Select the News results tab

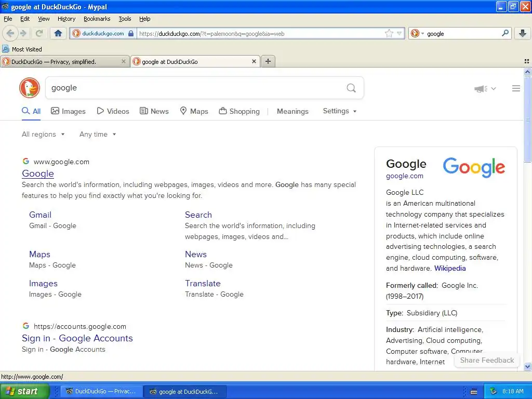[154, 111]
